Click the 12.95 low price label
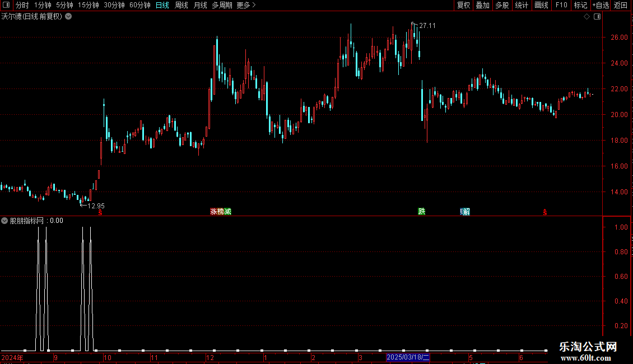 (96, 206)
